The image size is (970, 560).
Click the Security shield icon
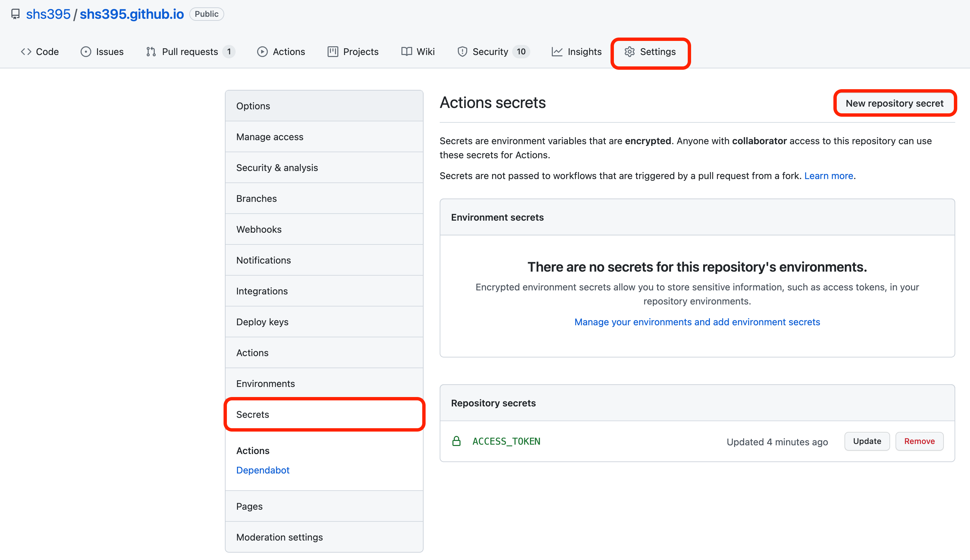(462, 52)
